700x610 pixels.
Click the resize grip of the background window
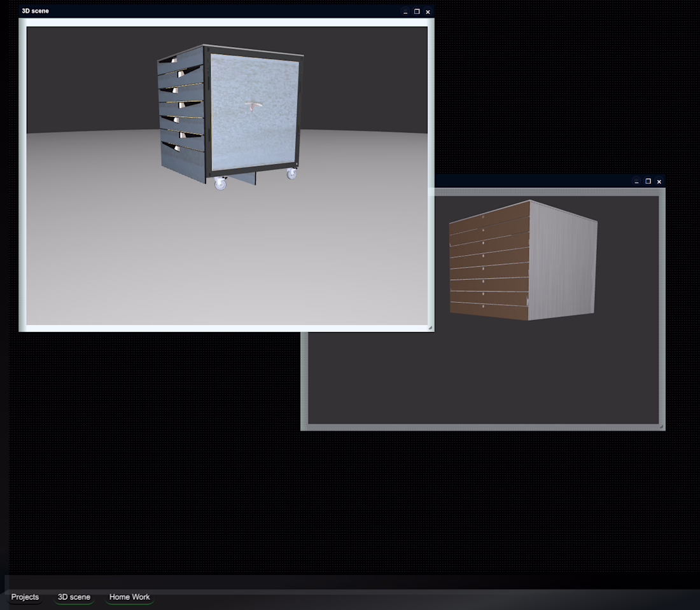pyautogui.click(x=661, y=427)
